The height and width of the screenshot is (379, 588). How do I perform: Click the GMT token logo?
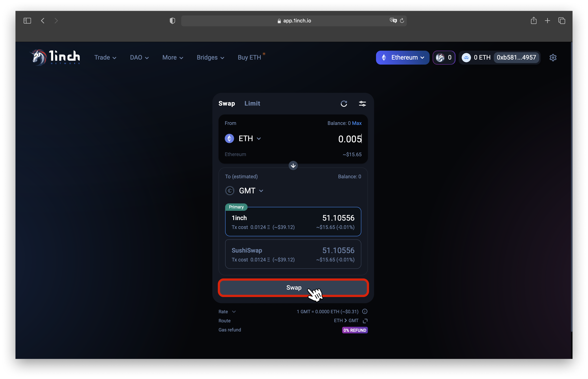pyautogui.click(x=230, y=191)
